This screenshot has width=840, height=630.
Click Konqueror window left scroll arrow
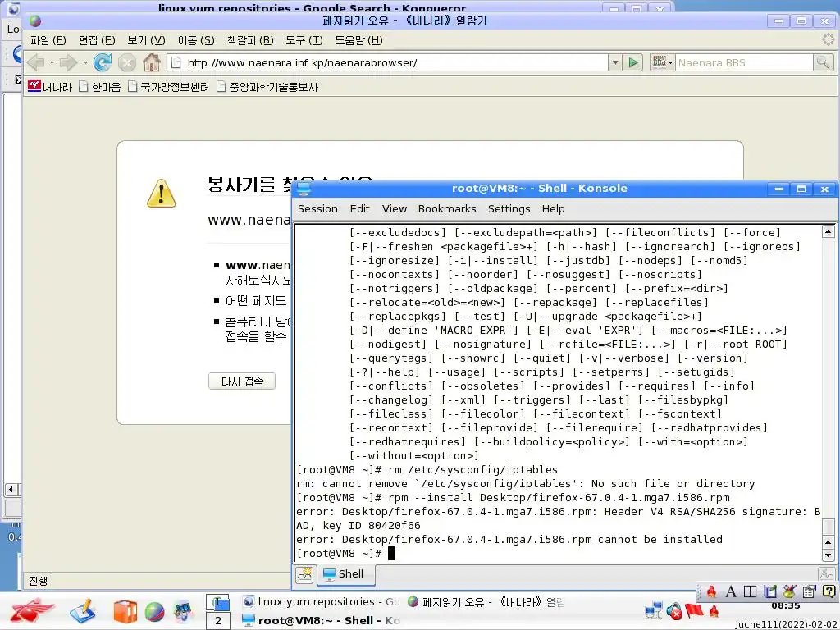[x=11, y=489]
